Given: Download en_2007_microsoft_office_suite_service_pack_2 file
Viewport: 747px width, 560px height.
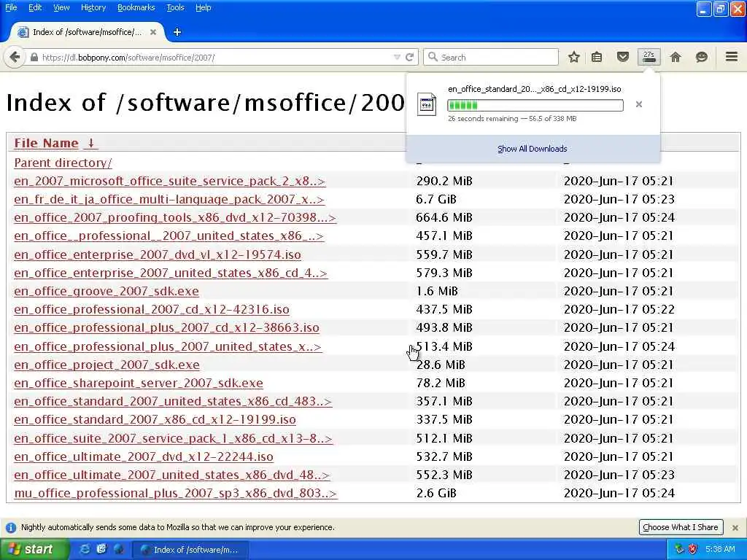Looking at the screenshot, I should 169,181.
